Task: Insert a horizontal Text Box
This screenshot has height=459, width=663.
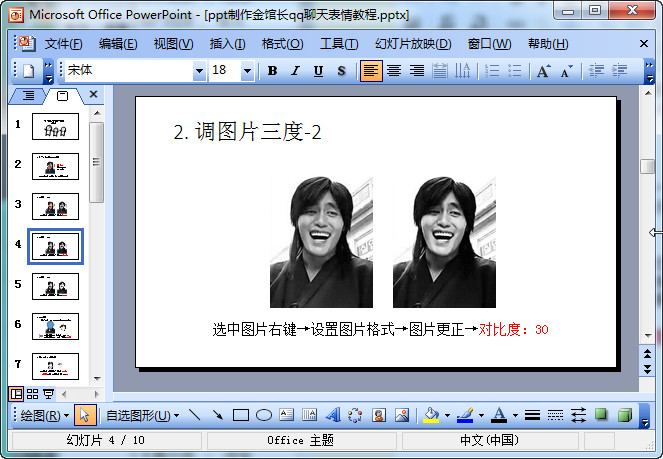Action: [x=287, y=415]
